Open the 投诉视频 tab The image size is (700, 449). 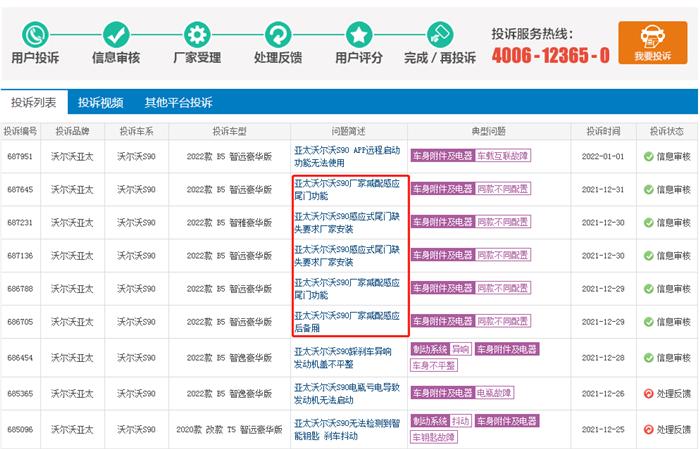pos(100,103)
